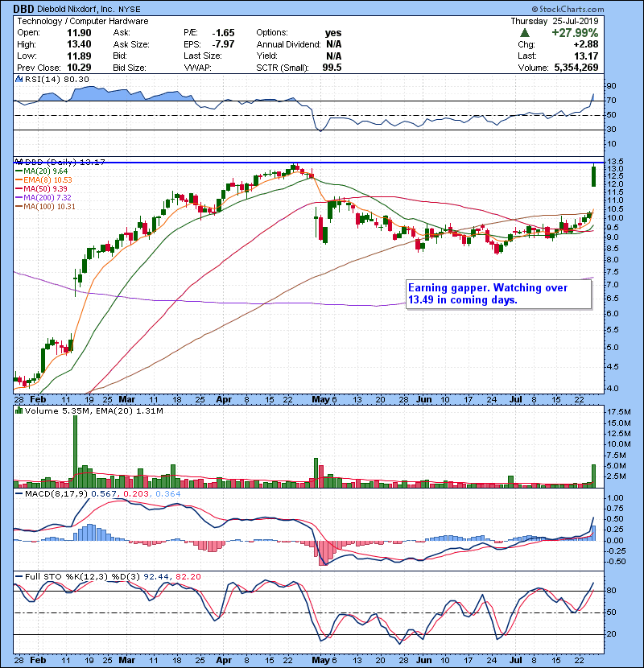Click the 90 label on RSI axis
This screenshot has height=668, width=644.
[612, 86]
